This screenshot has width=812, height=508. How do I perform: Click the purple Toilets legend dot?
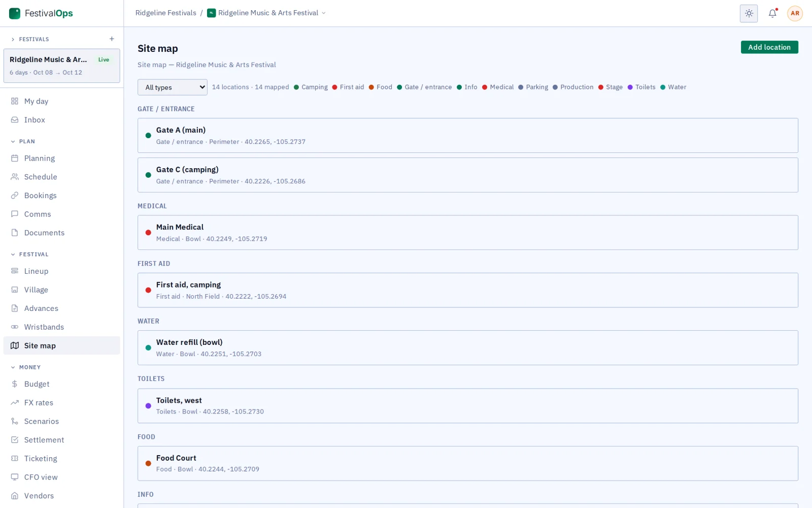pos(630,87)
